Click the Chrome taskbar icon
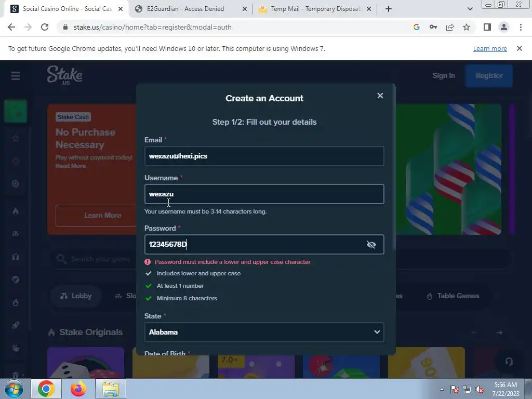 [46, 389]
